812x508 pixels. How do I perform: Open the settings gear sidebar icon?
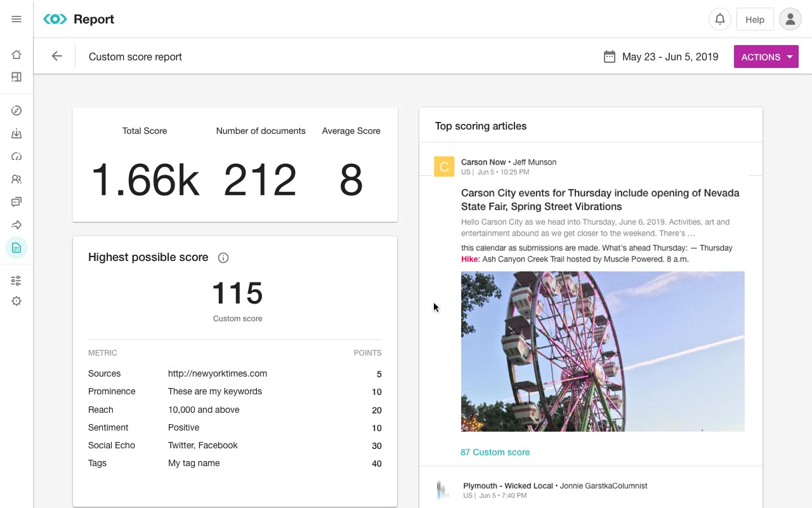(x=16, y=301)
